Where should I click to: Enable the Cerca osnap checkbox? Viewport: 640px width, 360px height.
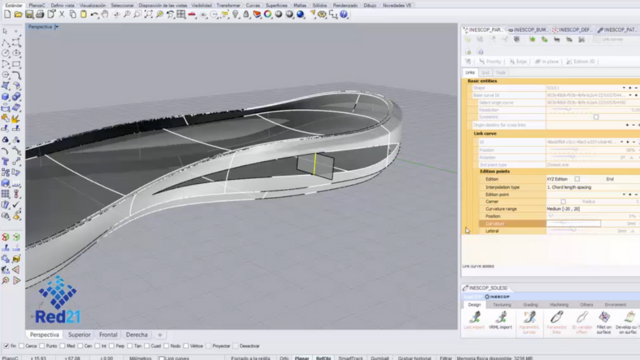coord(22,346)
